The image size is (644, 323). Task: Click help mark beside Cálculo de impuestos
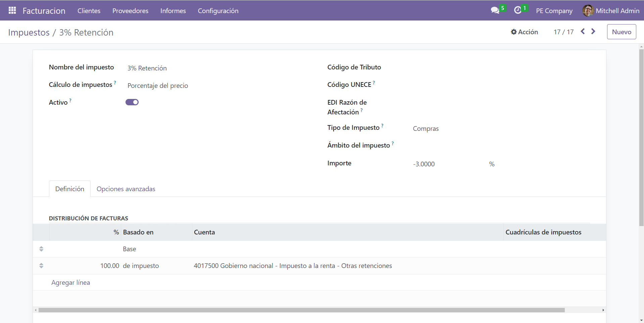click(115, 83)
